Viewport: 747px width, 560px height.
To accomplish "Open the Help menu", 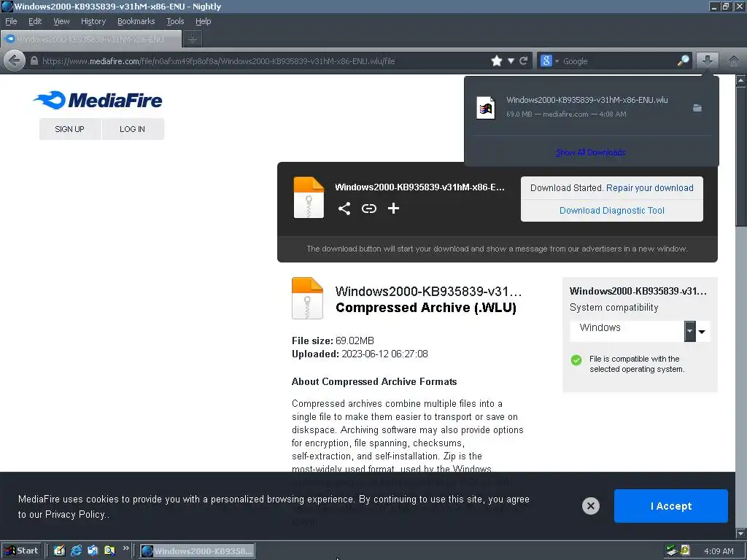I will (x=203, y=21).
